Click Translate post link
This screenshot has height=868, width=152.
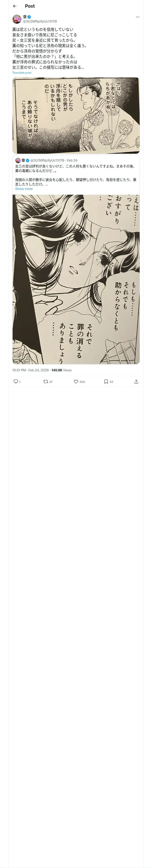(22, 73)
